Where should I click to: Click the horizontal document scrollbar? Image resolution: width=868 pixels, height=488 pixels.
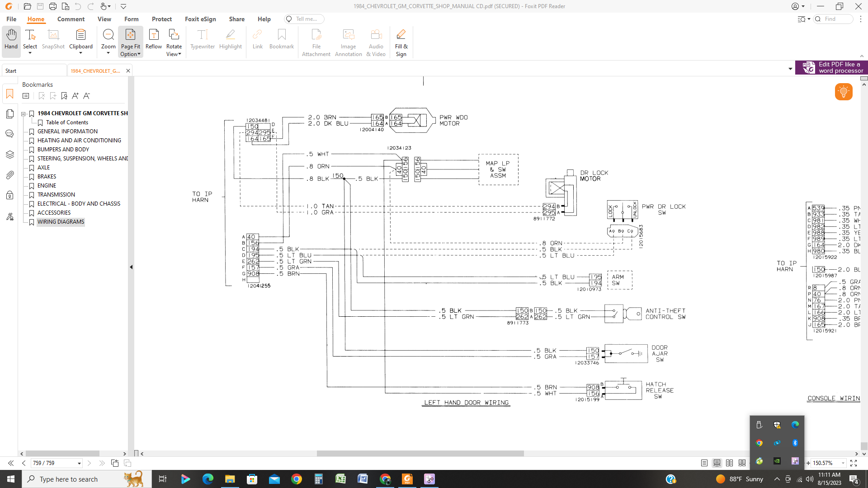[x=420, y=453]
